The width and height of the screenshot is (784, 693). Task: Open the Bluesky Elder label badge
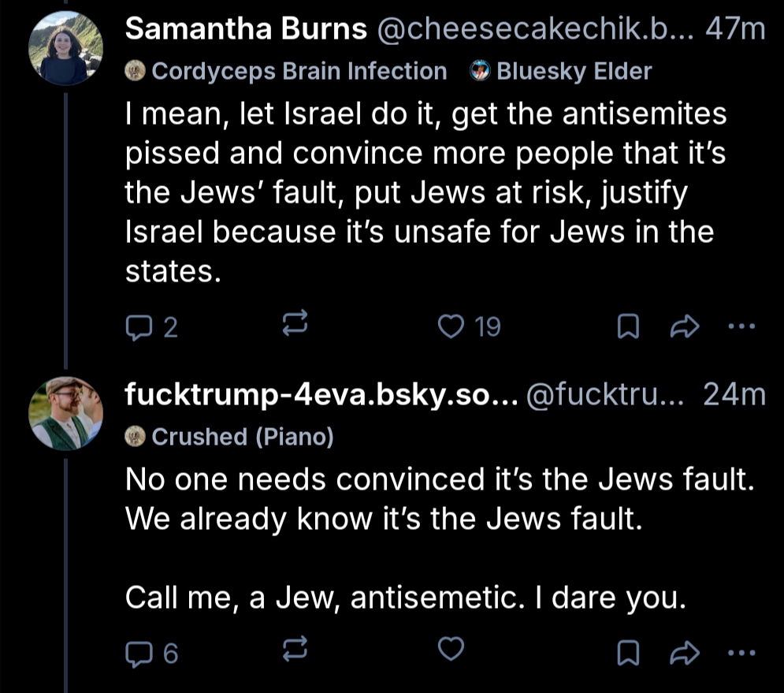(x=562, y=72)
